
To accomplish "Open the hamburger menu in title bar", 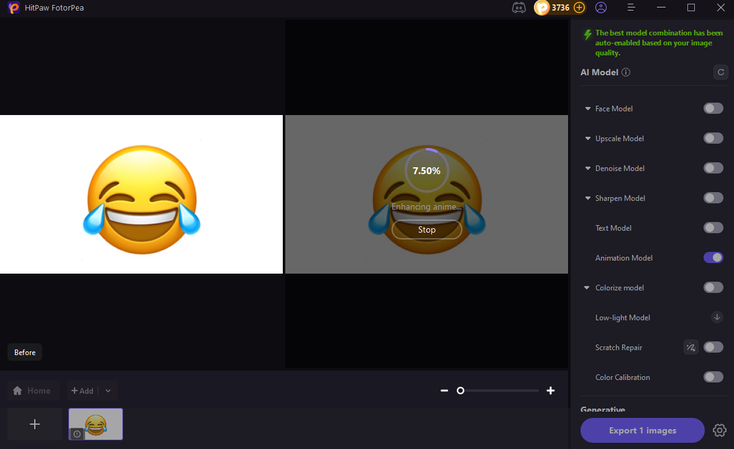I will click(630, 8).
